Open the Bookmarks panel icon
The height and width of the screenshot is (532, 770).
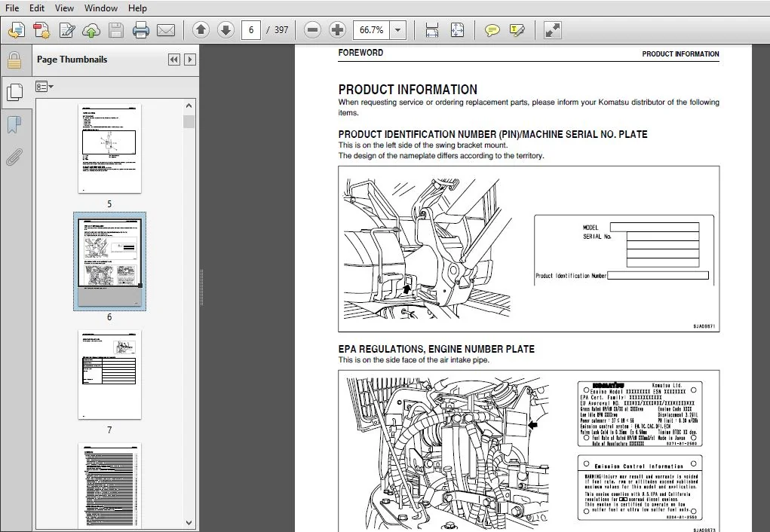[14, 124]
